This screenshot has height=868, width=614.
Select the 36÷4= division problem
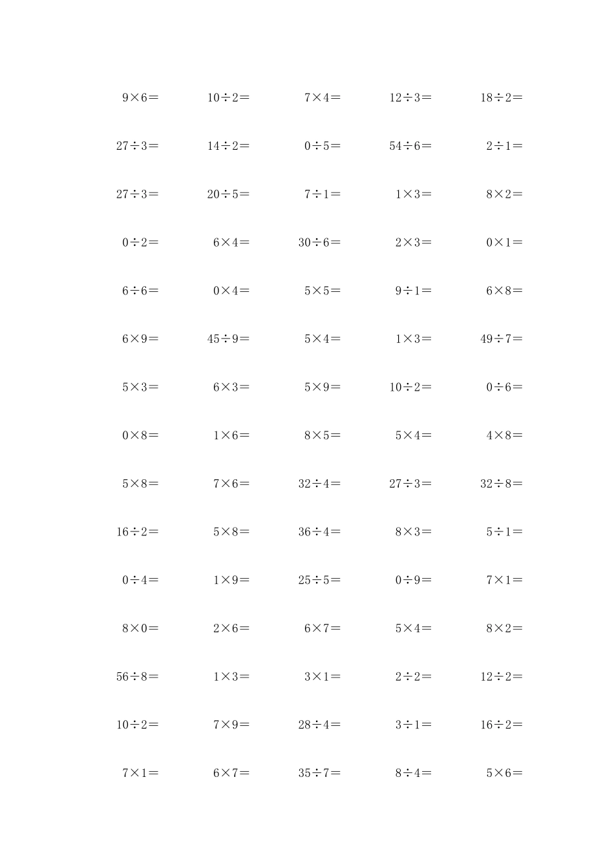tap(319, 532)
